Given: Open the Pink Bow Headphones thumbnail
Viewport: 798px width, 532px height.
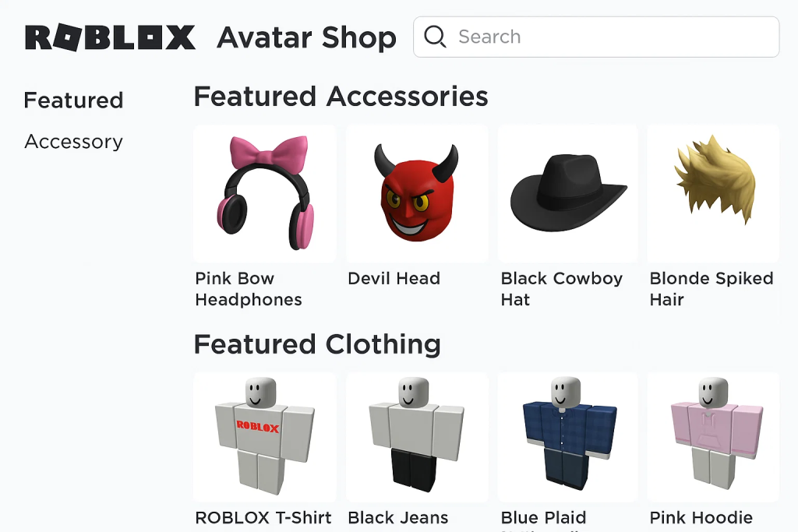Looking at the screenshot, I should [x=264, y=193].
